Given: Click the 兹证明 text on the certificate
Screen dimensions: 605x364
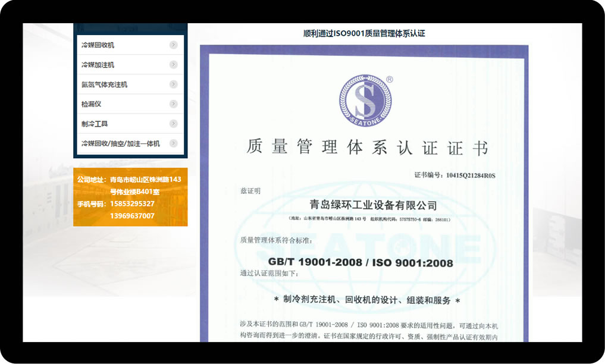Looking at the screenshot, I should pyautogui.click(x=250, y=191).
